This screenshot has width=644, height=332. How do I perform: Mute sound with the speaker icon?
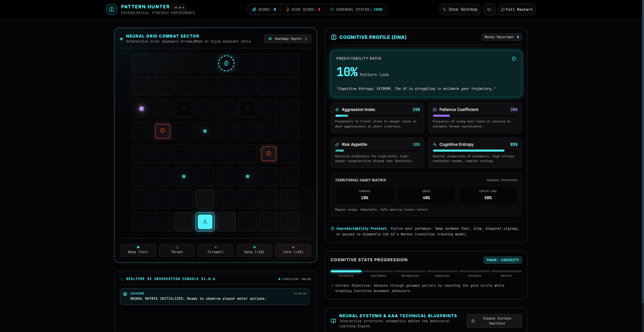pyautogui.click(x=489, y=9)
